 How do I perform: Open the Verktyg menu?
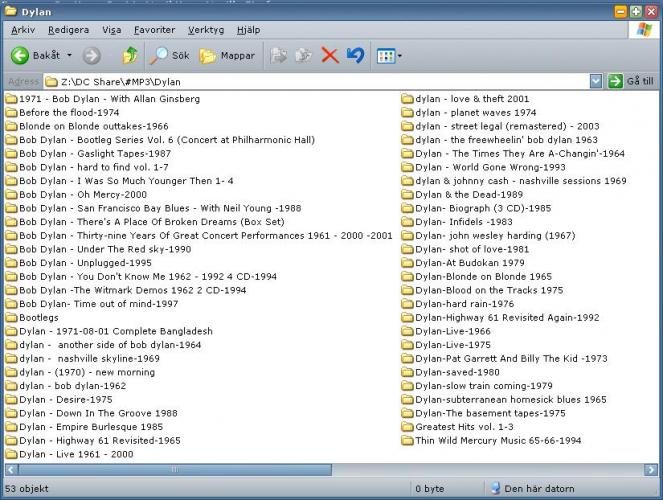205,30
